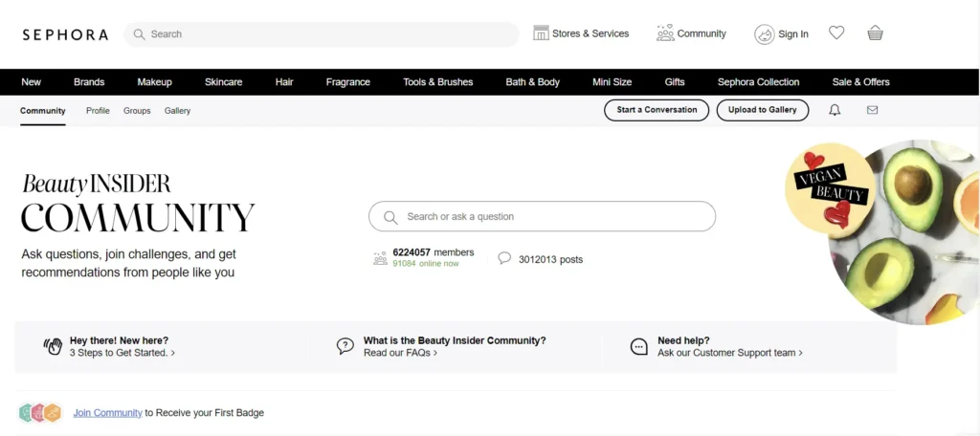Click the 3012013 posts text
This screenshot has height=436, width=980.
pos(550,259)
